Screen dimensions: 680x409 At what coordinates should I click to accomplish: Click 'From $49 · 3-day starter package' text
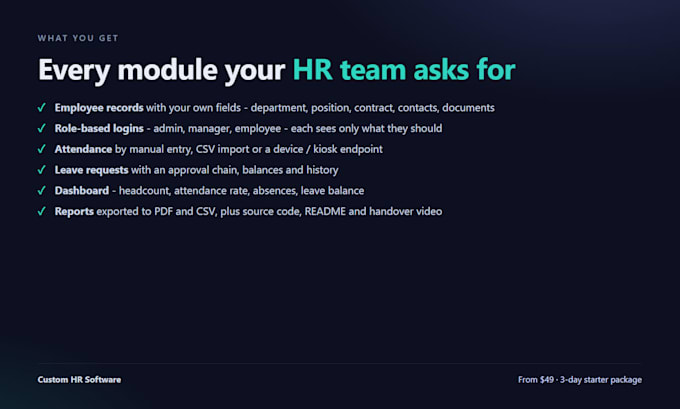coord(580,380)
